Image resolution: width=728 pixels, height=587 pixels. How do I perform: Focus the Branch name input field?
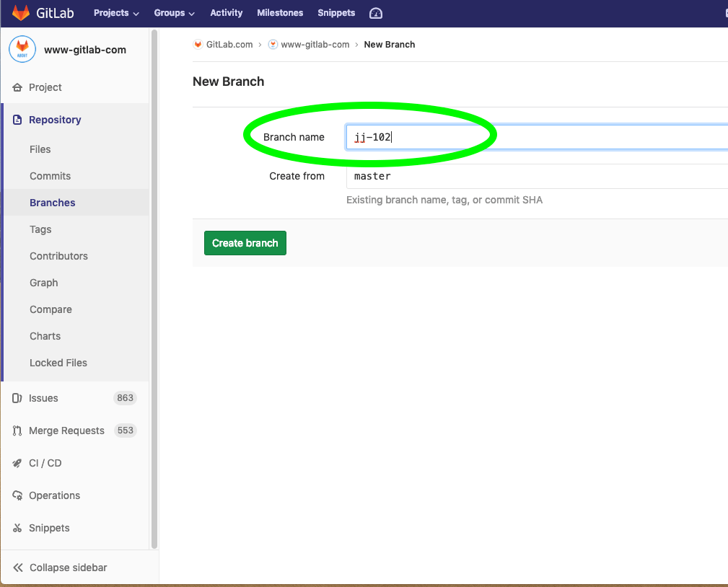pos(537,137)
